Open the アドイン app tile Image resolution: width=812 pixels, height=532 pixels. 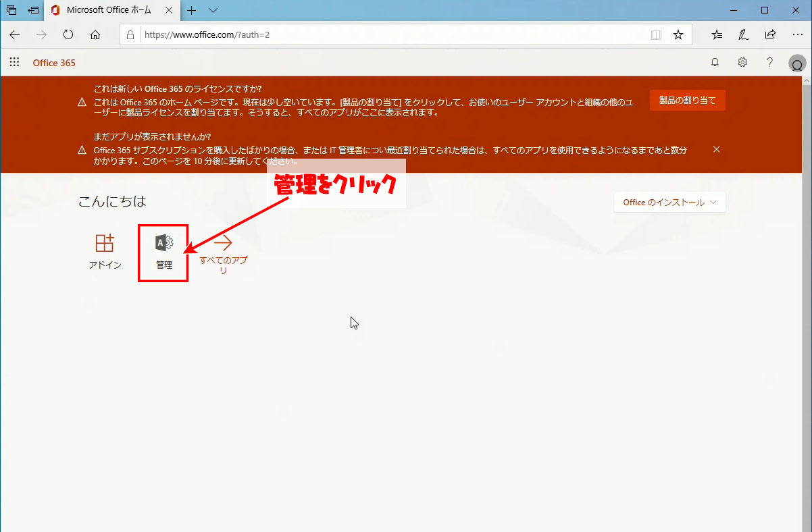click(x=105, y=251)
